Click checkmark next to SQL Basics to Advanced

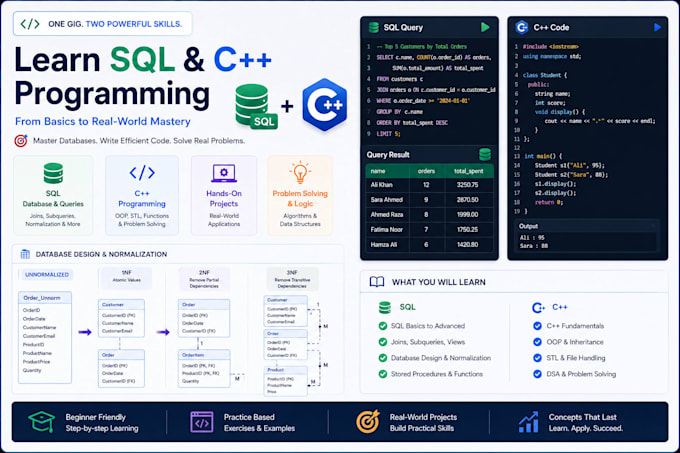pyautogui.click(x=382, y=326)
